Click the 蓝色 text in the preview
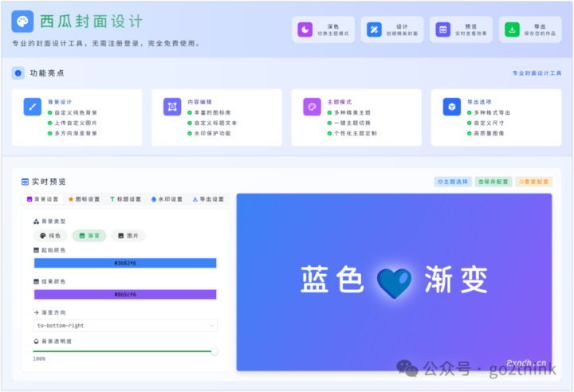 332,280
